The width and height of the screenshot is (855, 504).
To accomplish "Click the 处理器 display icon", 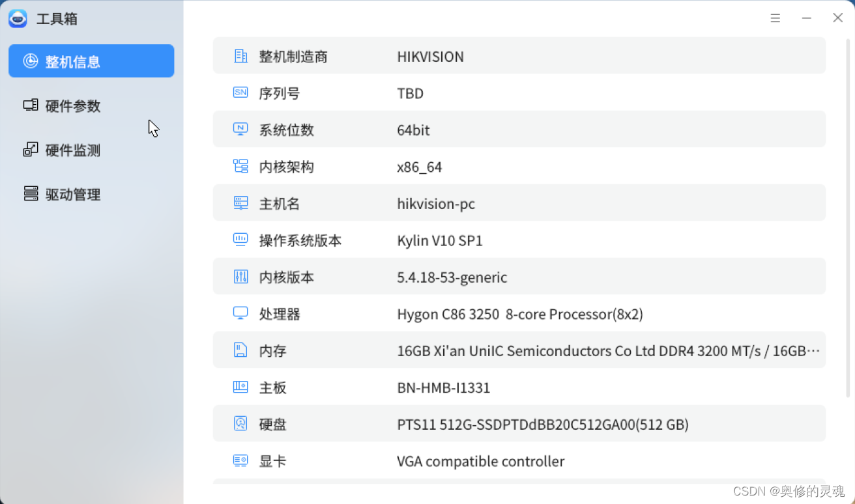I will (240, 313).
